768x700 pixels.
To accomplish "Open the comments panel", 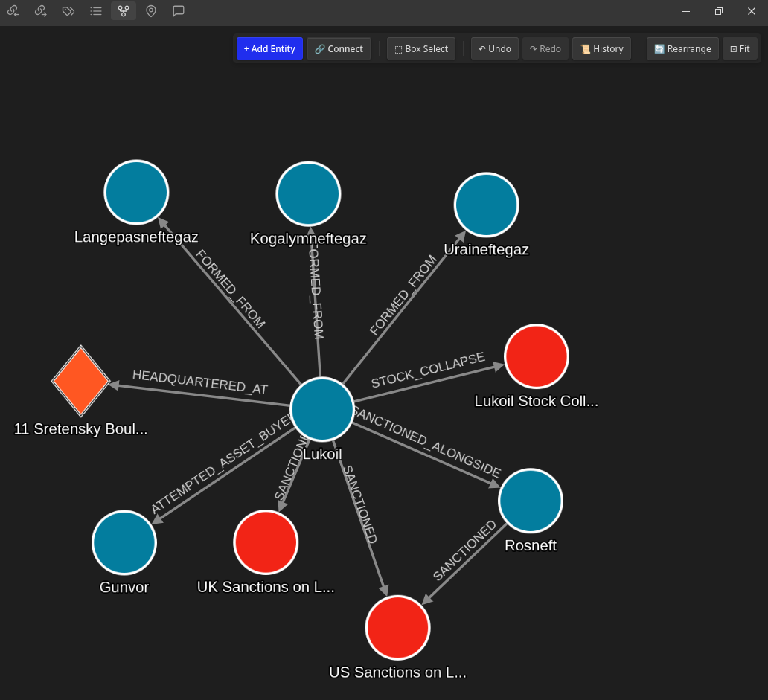I will [178, 11].
